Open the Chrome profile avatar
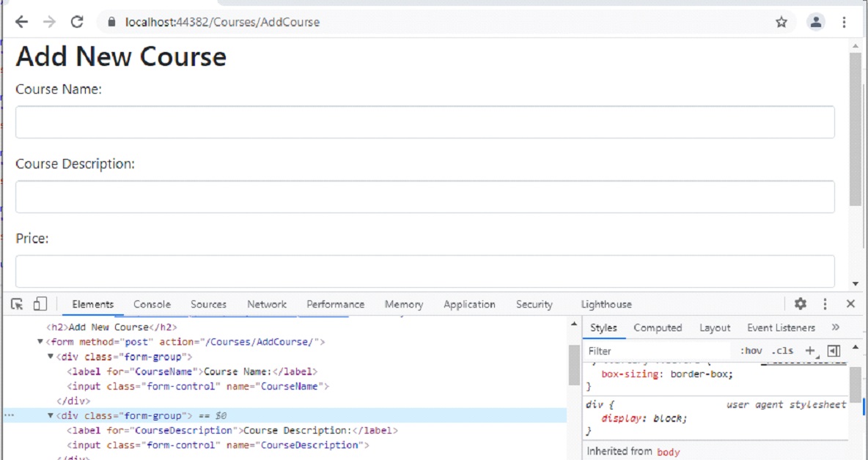 point(815,22)
